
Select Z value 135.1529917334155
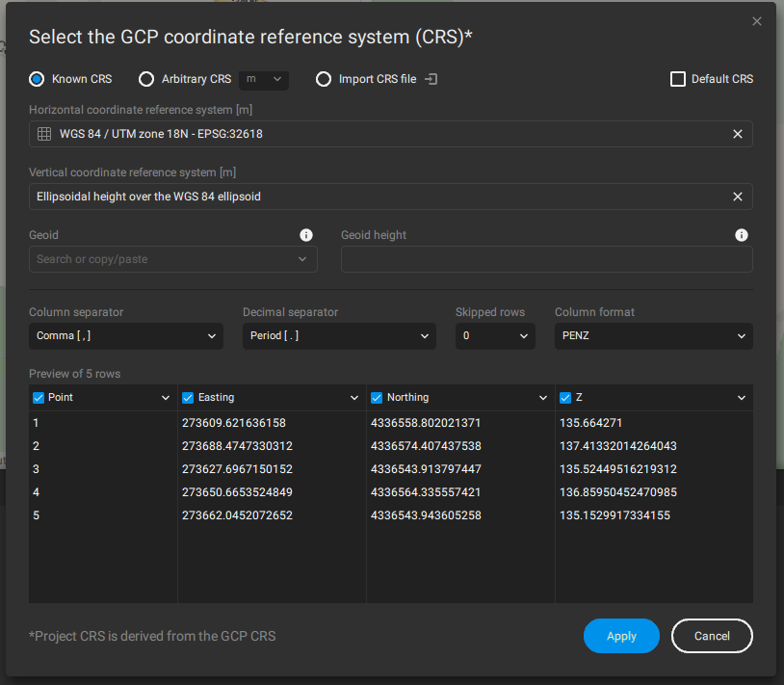point(614,515)
